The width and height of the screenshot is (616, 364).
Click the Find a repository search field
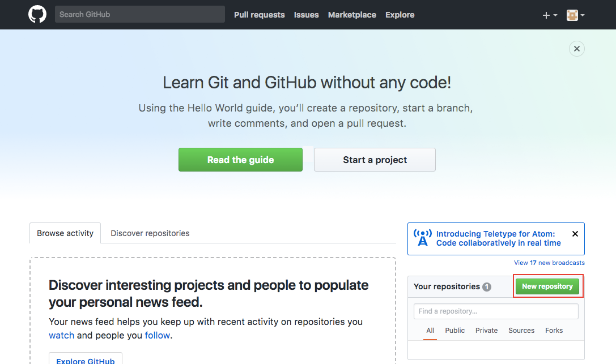click(496, 311)
